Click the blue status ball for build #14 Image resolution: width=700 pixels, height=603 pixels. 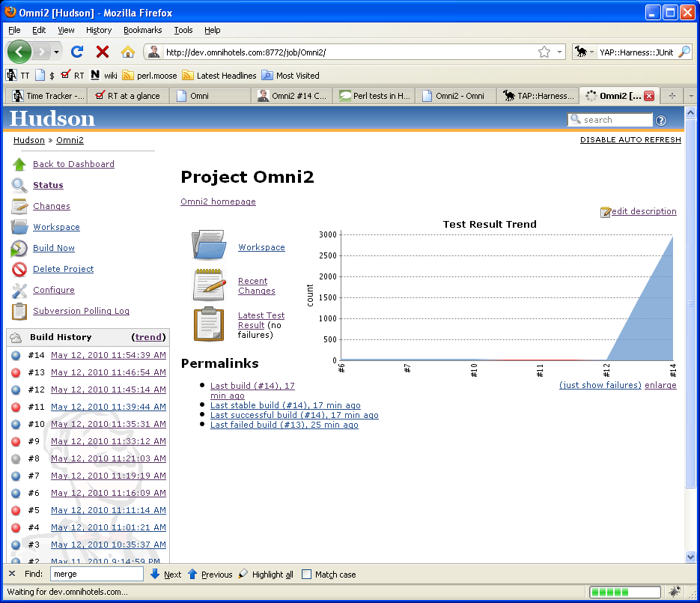pos(16,356)
